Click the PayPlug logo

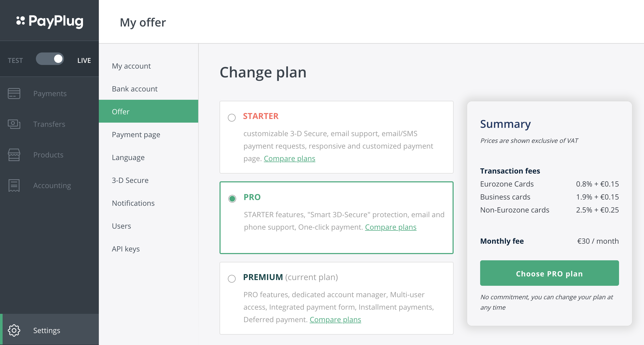click(50, 21)
